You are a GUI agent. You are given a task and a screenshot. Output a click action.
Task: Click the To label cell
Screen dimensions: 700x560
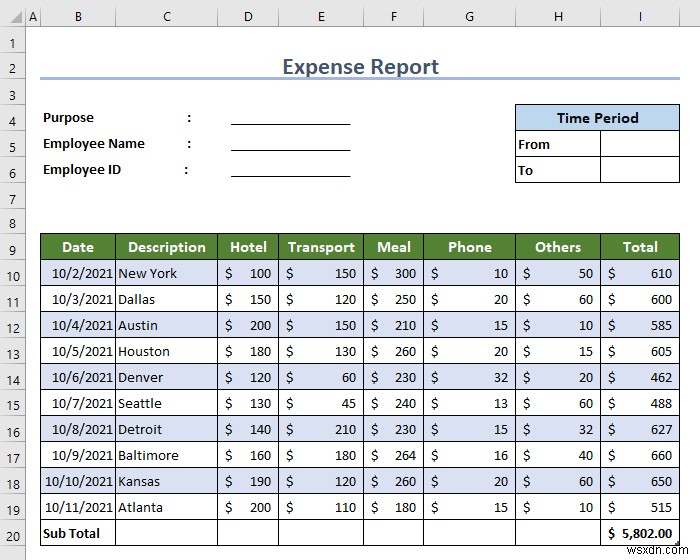tap(558, 170)
